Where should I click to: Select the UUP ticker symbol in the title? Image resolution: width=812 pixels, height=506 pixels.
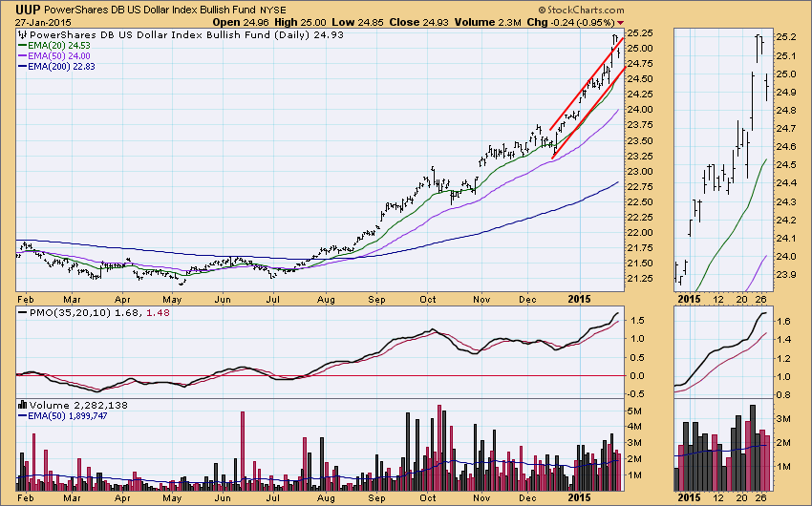click(28, 10)
